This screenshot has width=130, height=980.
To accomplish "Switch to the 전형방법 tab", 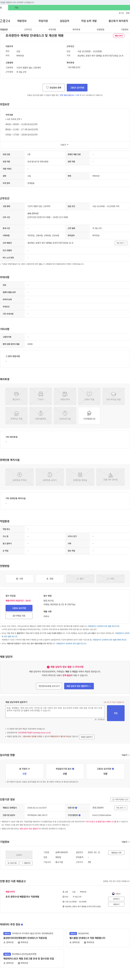I will [x=100, y=29].
